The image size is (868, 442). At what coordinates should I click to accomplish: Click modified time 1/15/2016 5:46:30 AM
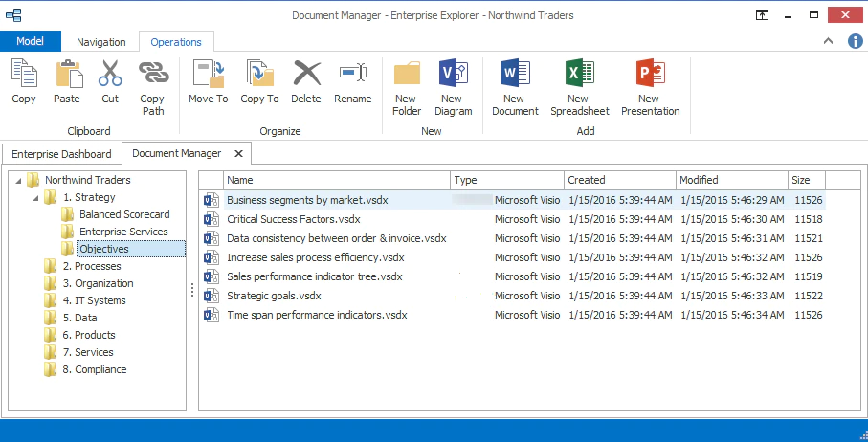click(732, 220)
